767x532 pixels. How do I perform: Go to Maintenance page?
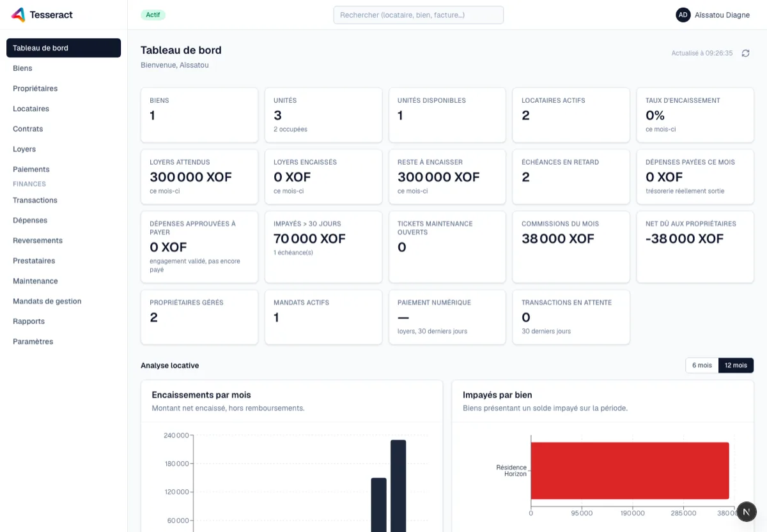[x=63, y=281]
